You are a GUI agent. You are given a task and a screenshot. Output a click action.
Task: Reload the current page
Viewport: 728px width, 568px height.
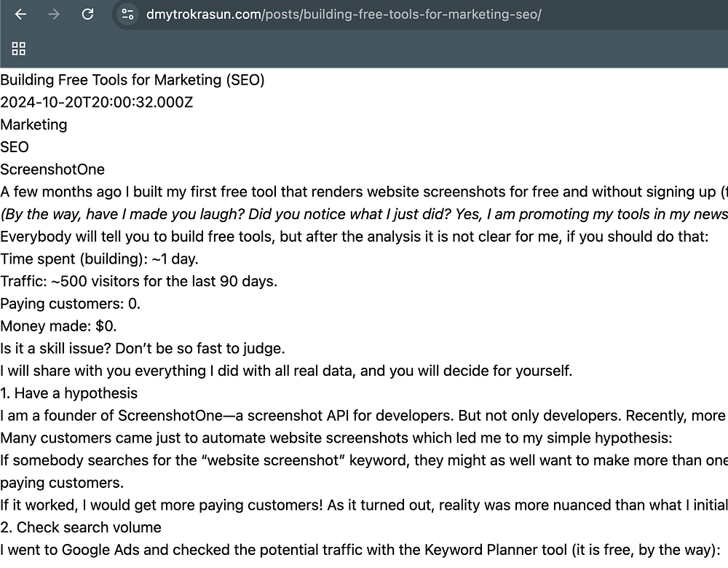point(87,15)
